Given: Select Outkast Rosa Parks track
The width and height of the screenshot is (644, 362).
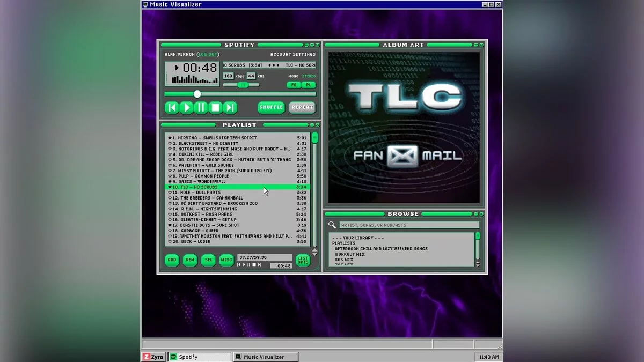Looking at the screenshot, I should pos(238,215).
